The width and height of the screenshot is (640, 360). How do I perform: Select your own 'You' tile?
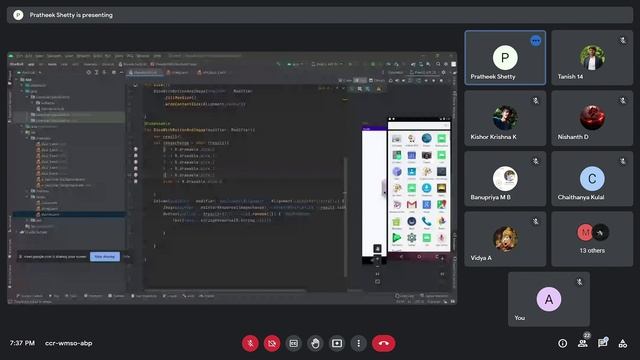pyautogui.click(x=549, y=299)
